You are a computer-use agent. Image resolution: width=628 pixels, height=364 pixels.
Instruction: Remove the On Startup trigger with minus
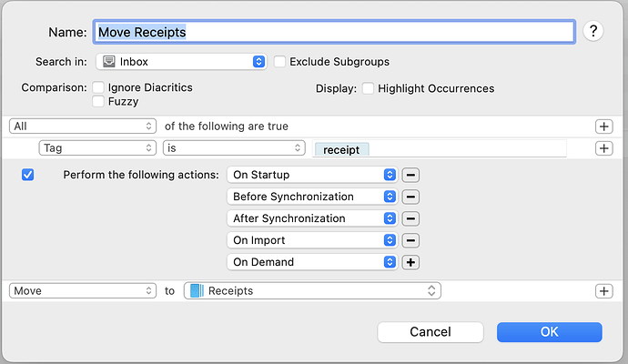click(410, 175)
